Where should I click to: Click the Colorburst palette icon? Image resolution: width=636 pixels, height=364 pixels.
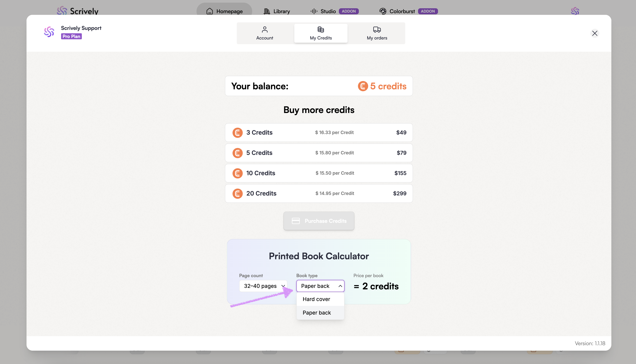coord(383,11)
